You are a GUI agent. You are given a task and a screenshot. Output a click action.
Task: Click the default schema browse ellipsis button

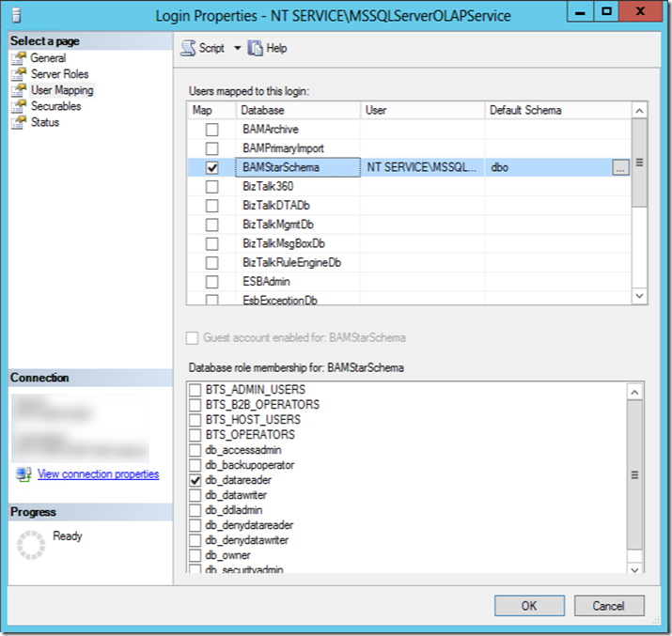pos(620,167)
